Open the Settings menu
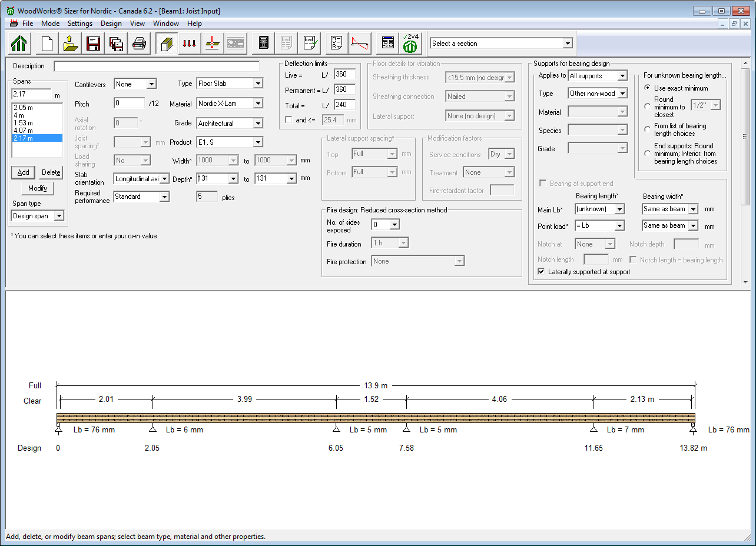The height and width of the screenshot is (546, 756). click(79, 24)
